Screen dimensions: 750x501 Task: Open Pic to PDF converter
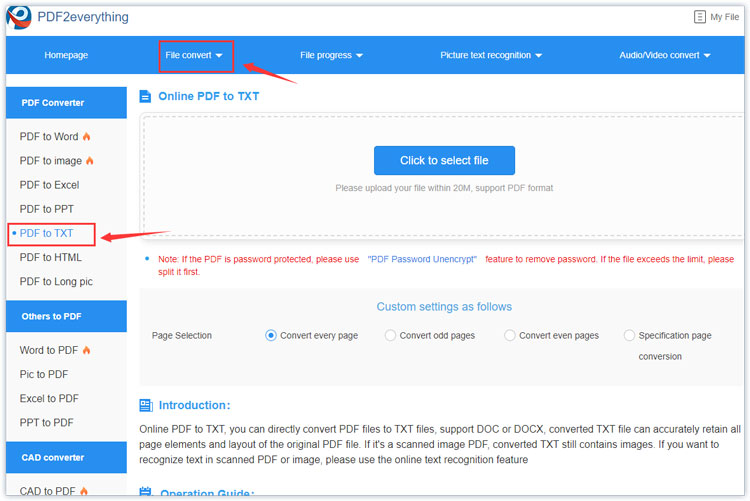(x=44, y=375)
